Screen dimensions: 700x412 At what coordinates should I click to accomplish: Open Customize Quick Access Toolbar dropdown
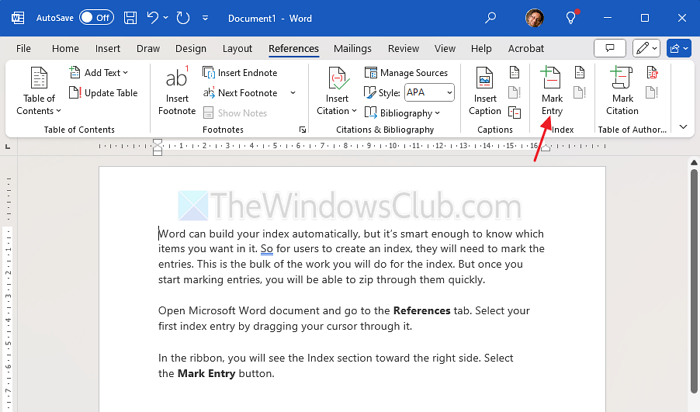click(x=205, y=18)
